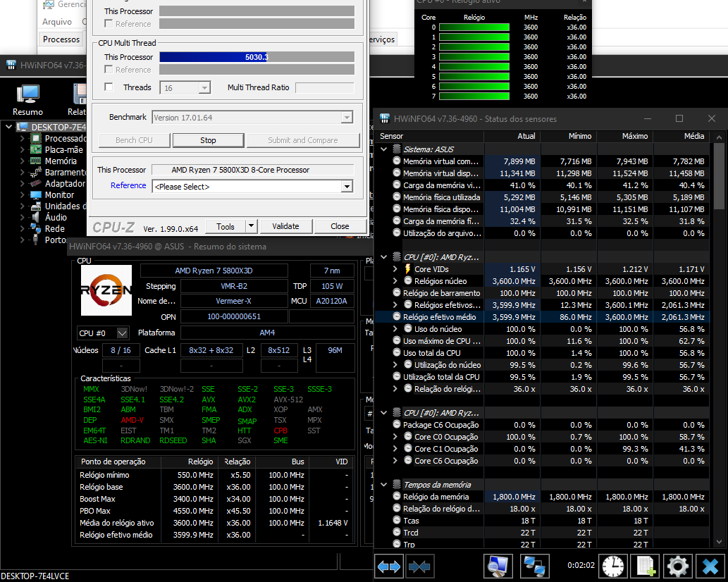Click the clock reset icon in sensors toolbar

click(613, 566)
